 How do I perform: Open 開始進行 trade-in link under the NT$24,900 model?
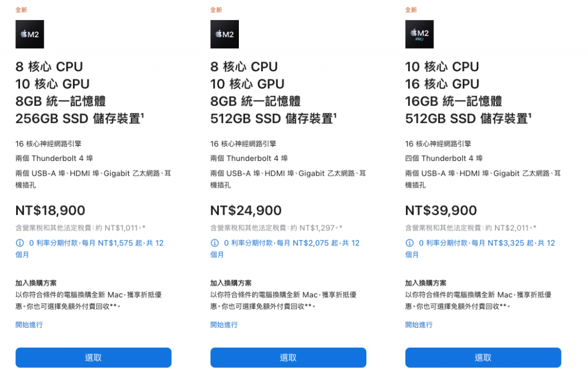pos(224,325)
